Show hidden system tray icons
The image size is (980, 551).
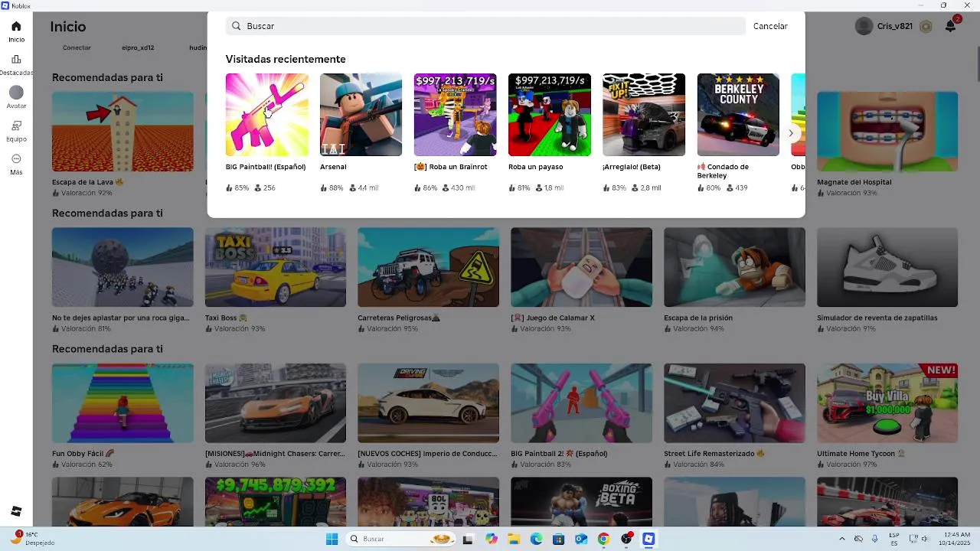click(841, 539)
